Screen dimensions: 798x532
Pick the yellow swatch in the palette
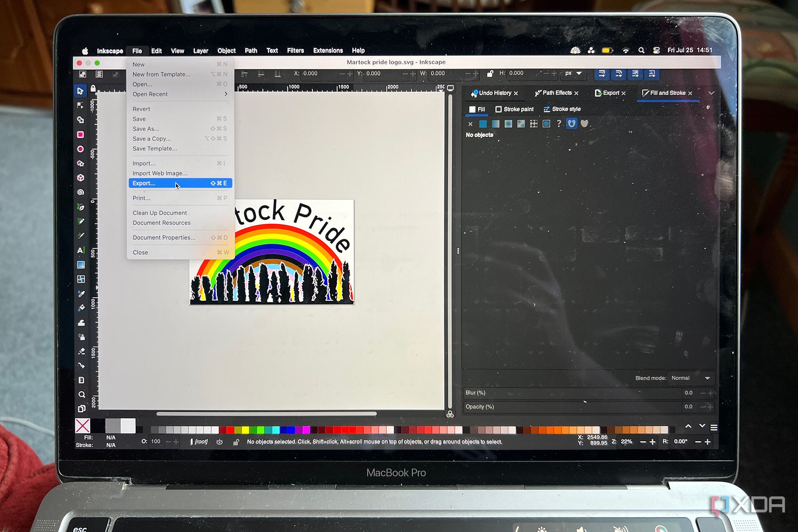click(245, 430)
